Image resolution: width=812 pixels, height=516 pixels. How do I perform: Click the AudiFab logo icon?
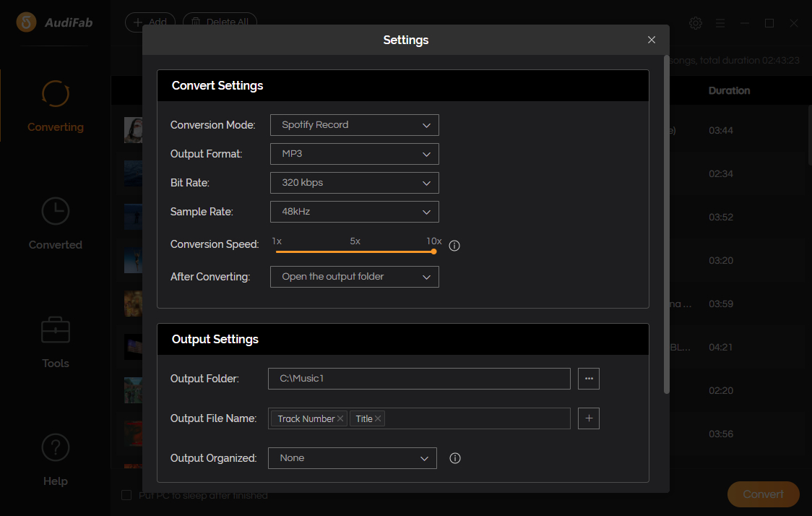tap(27, 22)
